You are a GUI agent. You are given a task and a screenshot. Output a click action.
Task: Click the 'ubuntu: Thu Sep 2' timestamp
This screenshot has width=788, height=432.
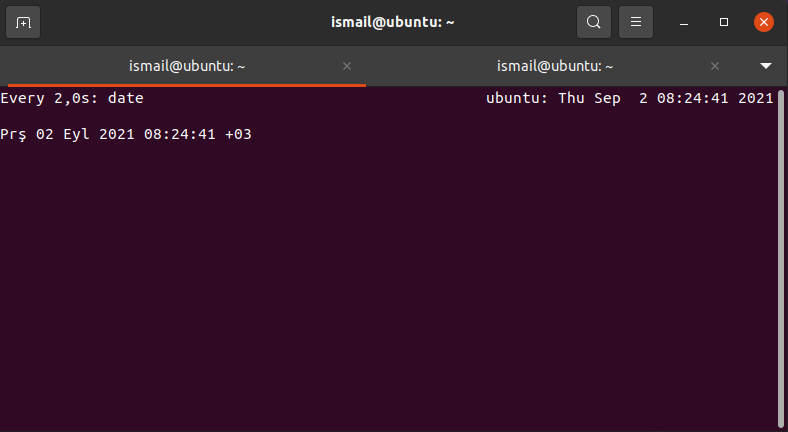(566, 98)
